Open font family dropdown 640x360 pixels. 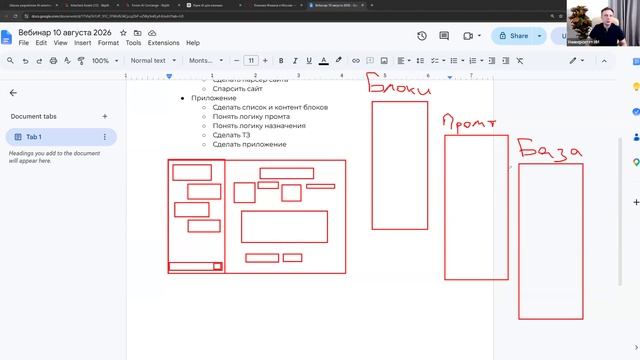pos(206,60)
